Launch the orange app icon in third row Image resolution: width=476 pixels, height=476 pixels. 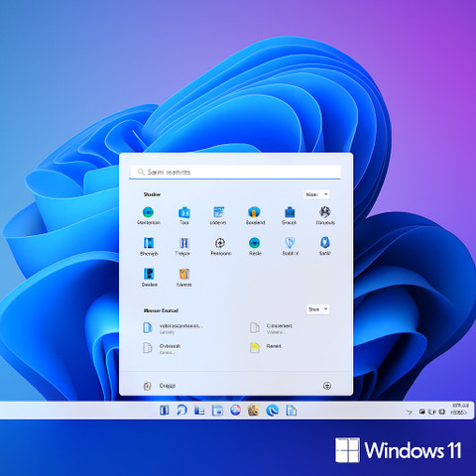tap(184, 274)
